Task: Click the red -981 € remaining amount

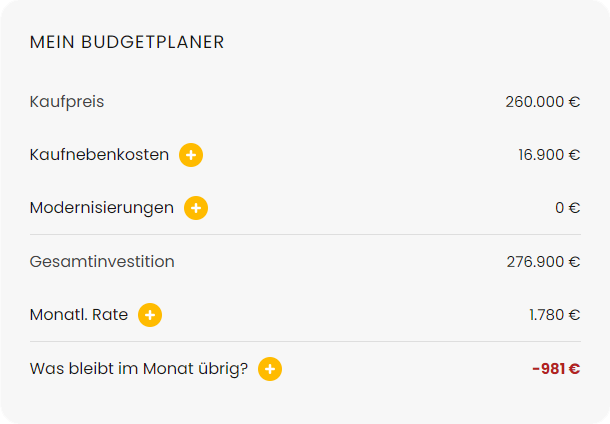Action: tap(556, 369)
